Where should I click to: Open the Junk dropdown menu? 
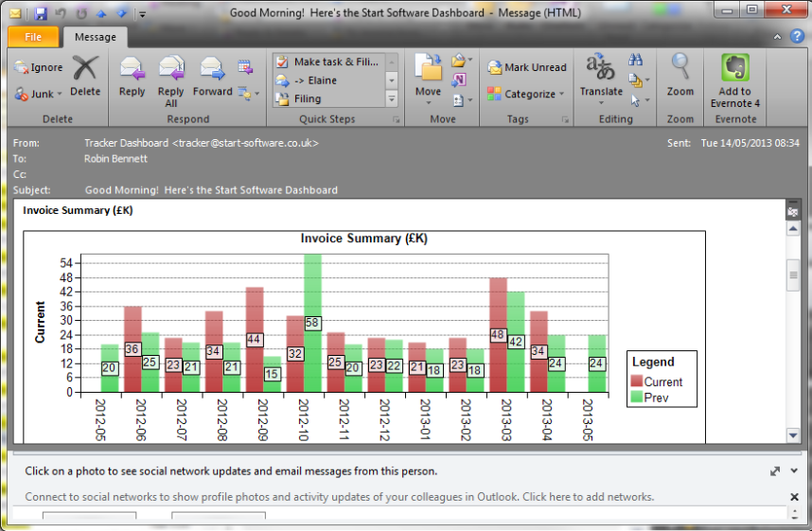pos(38,94)
